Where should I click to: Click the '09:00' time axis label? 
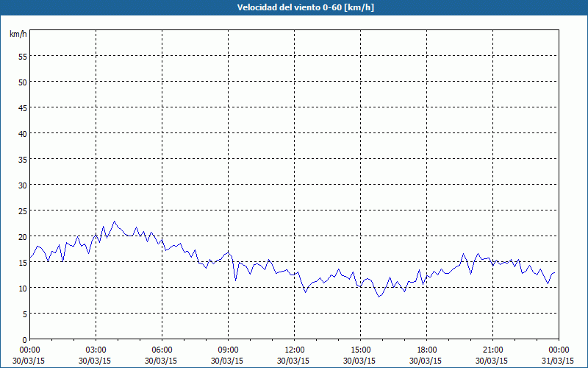point(228,350)
